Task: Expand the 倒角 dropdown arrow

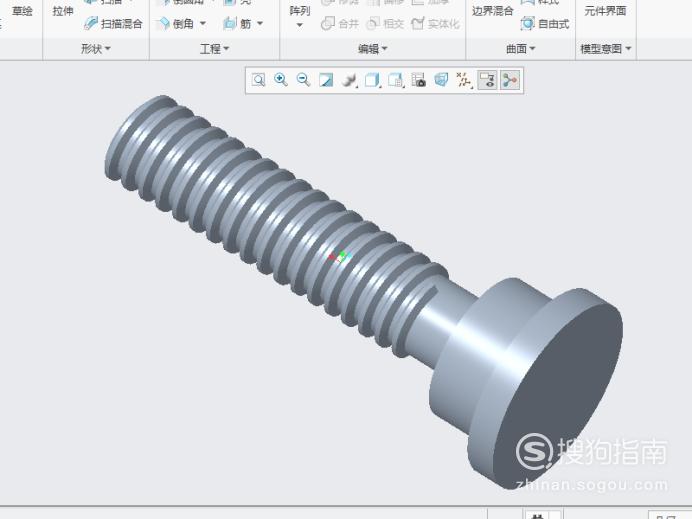Action: tap(203, 23)
